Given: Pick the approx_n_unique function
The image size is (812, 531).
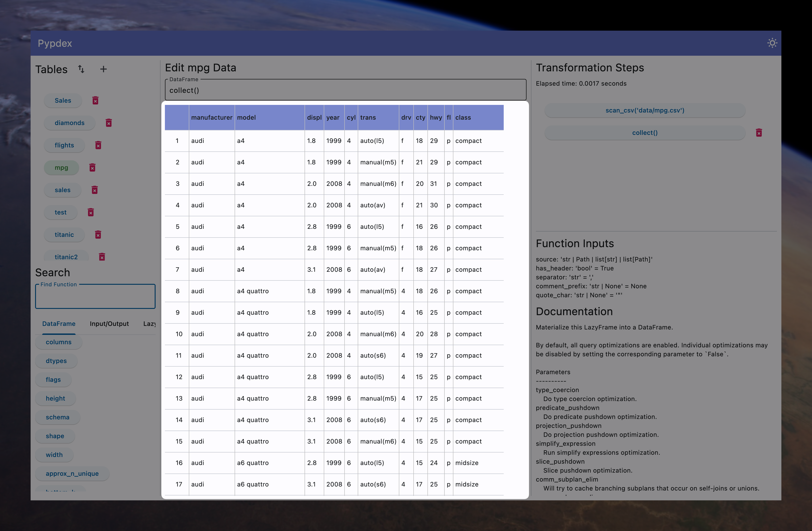Looking at the screenshot, I should pyautogui.click(x=72, y=474).
